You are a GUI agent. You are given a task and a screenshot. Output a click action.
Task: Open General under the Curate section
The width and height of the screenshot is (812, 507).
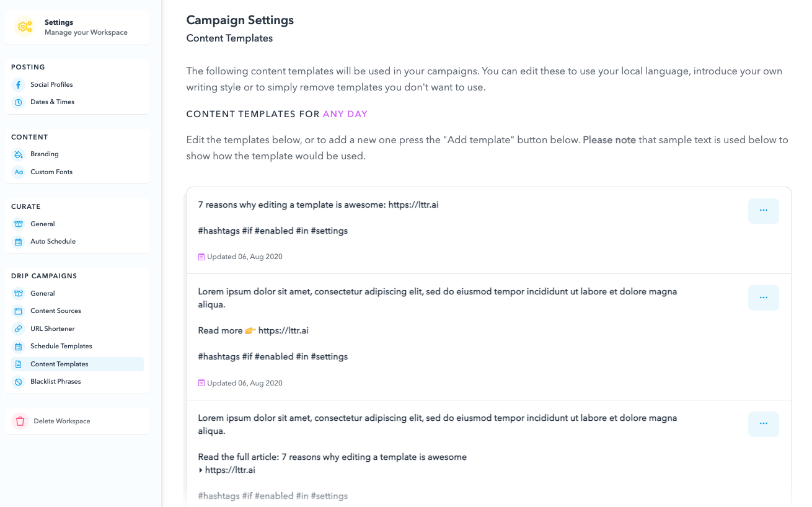[43, 224]
